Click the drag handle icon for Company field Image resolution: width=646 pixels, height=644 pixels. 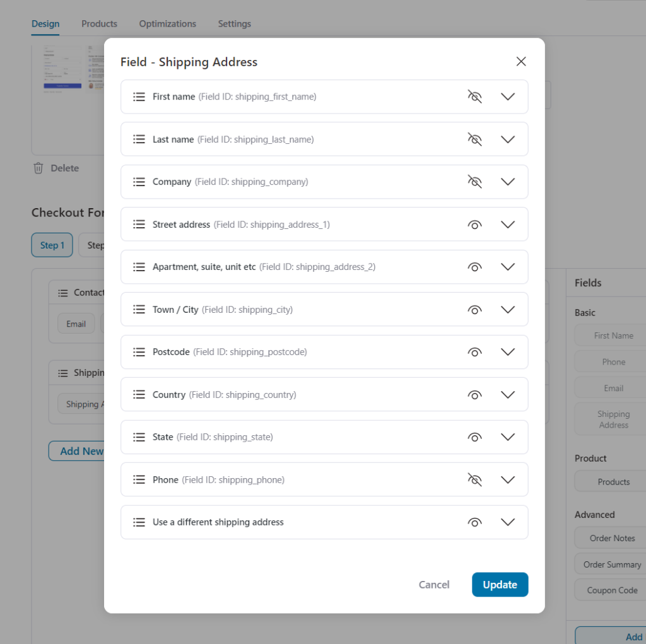pyautogui.click(x=139, y=182)
